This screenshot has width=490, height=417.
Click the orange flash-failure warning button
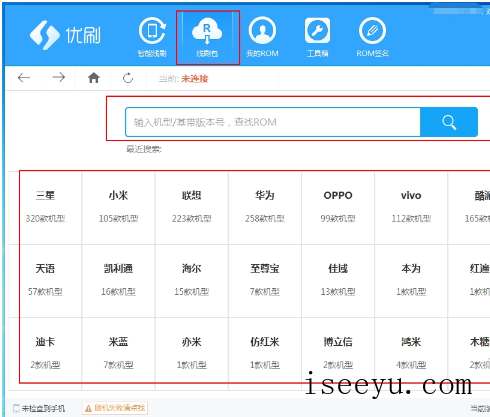(115, 408)
